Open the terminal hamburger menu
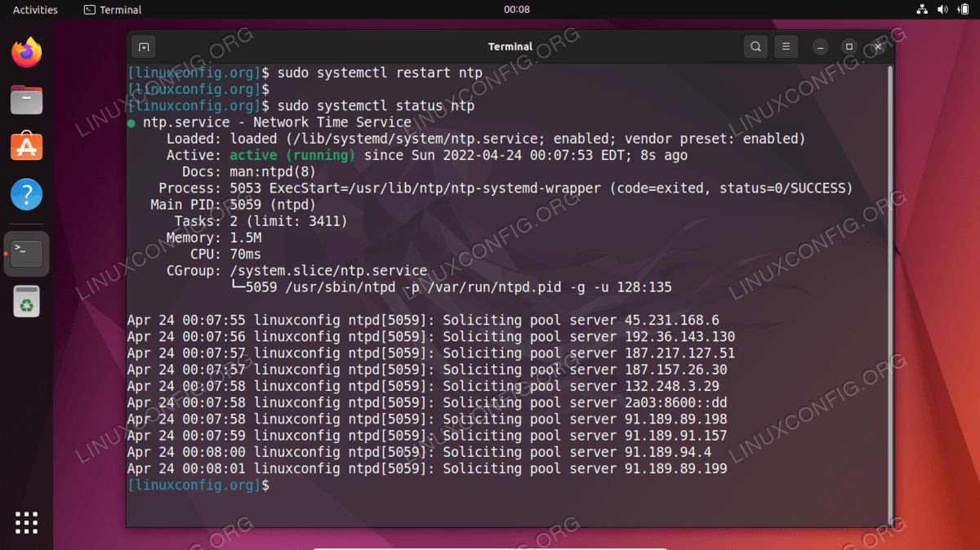Screen dimensions: 980x550 coord(786,47)
